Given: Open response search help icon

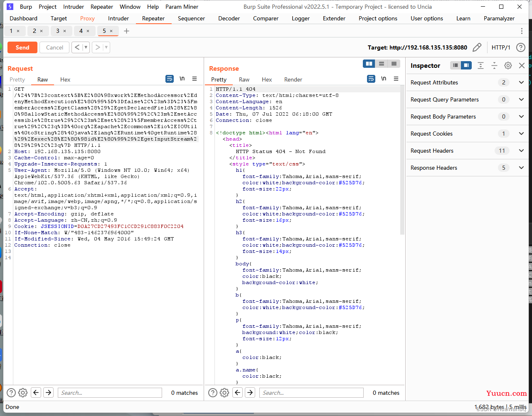Looking at the screenshot, I should pyautogui.click(x=213, y=392).
